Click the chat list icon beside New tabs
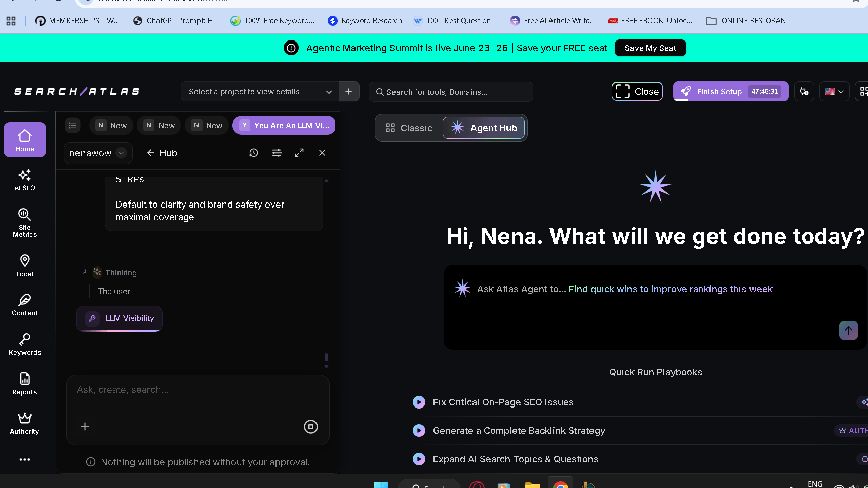Image resolution: width=868 pixels, height=488 pixels. [x=73, y=125]
